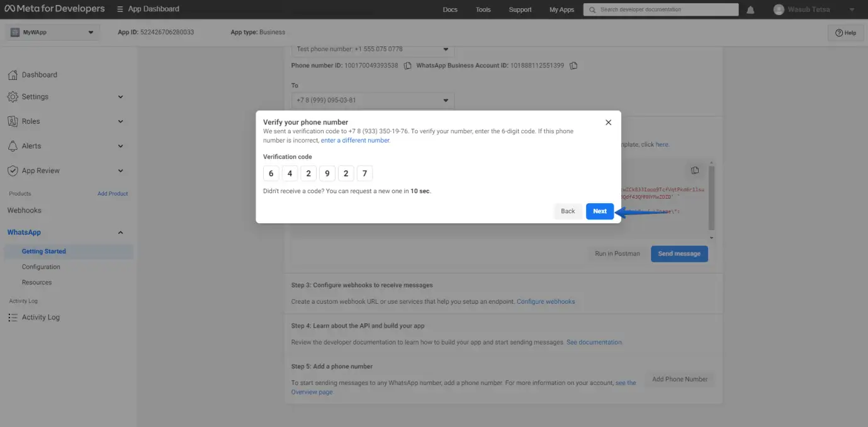This screenshot has width=868, height=427.
Task: Click the MyWApp app icon
Action: click(15, 32)
